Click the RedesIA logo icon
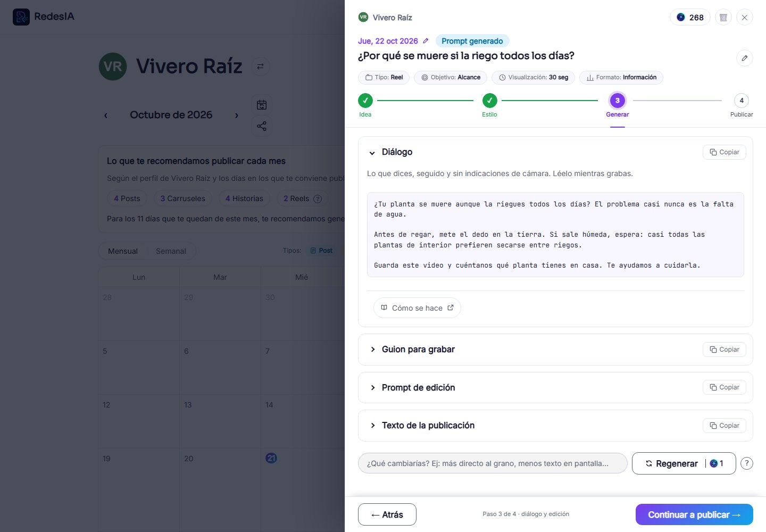 (21, 17)
